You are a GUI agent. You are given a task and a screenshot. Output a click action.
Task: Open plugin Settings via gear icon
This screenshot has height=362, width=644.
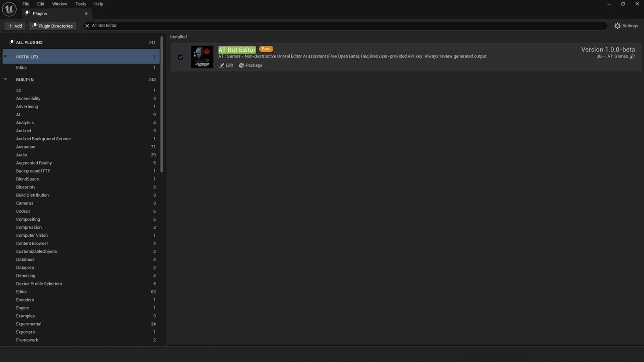(617, 26)
